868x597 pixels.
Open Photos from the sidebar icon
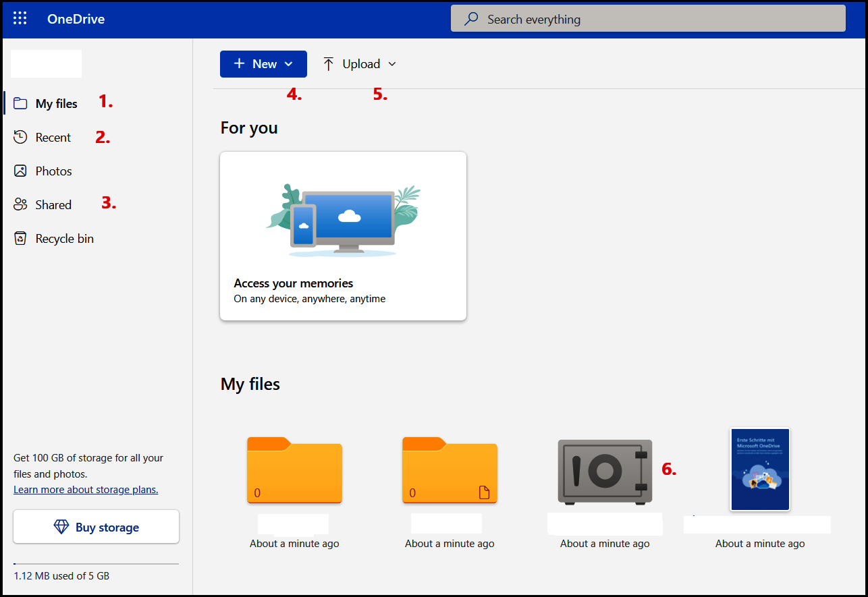[x=20, y=171]
